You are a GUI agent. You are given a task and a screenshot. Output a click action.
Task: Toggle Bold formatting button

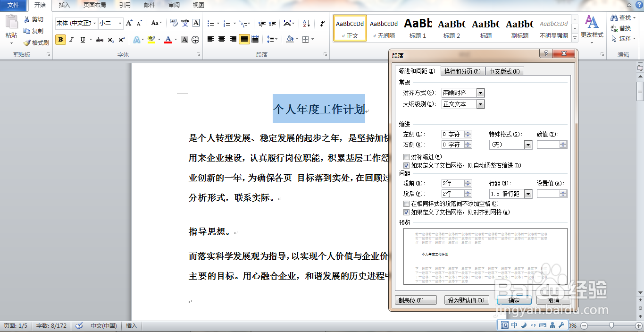pos(60,40)
